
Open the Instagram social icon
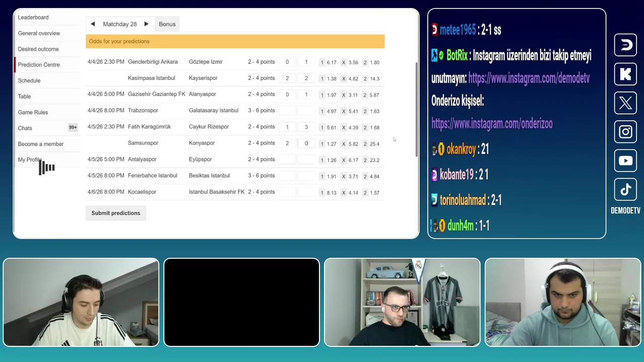tap(625, 132)
